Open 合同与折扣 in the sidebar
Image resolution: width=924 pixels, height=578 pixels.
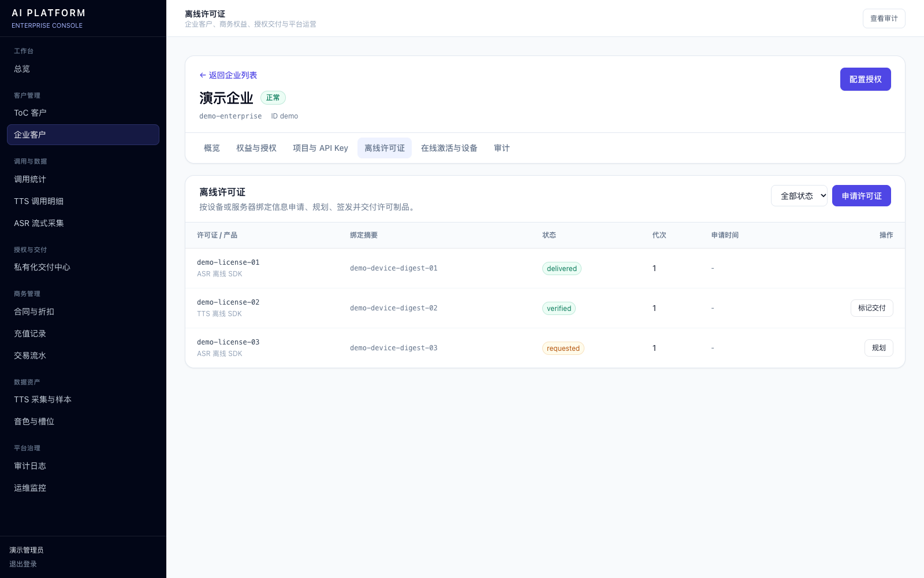[x=83, y=312]
